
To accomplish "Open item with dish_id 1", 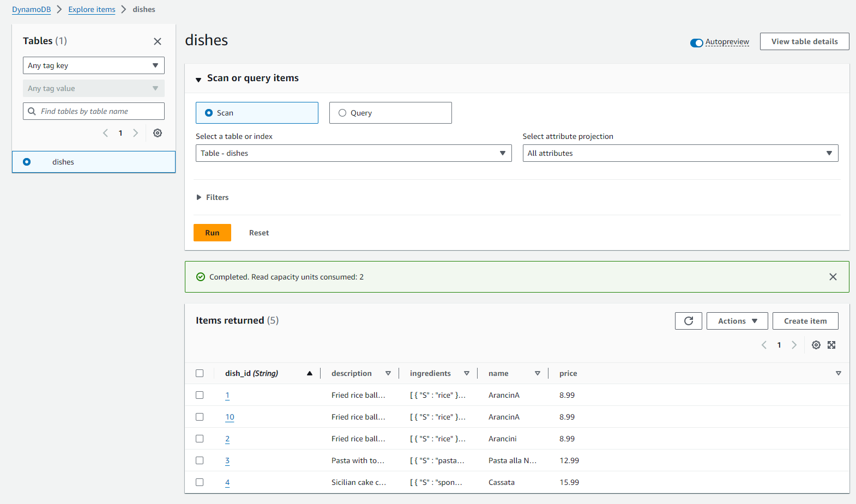I will coord(227,395).
